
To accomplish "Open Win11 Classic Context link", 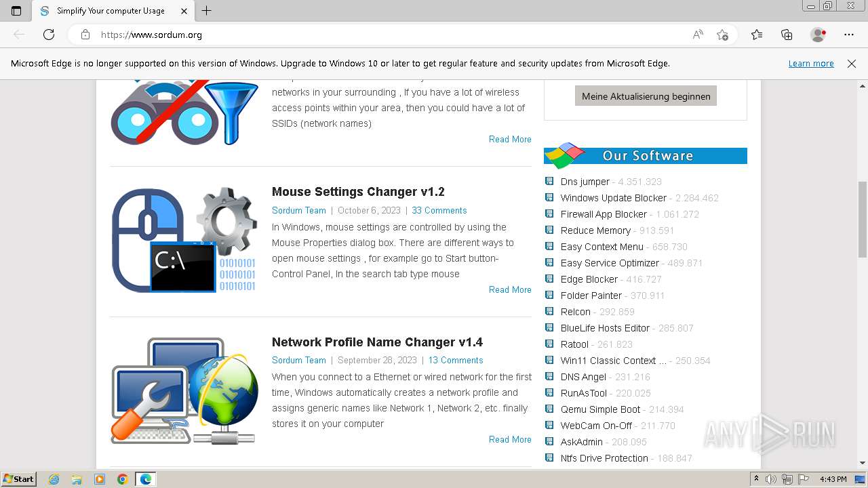I will [x=614, y=361].
